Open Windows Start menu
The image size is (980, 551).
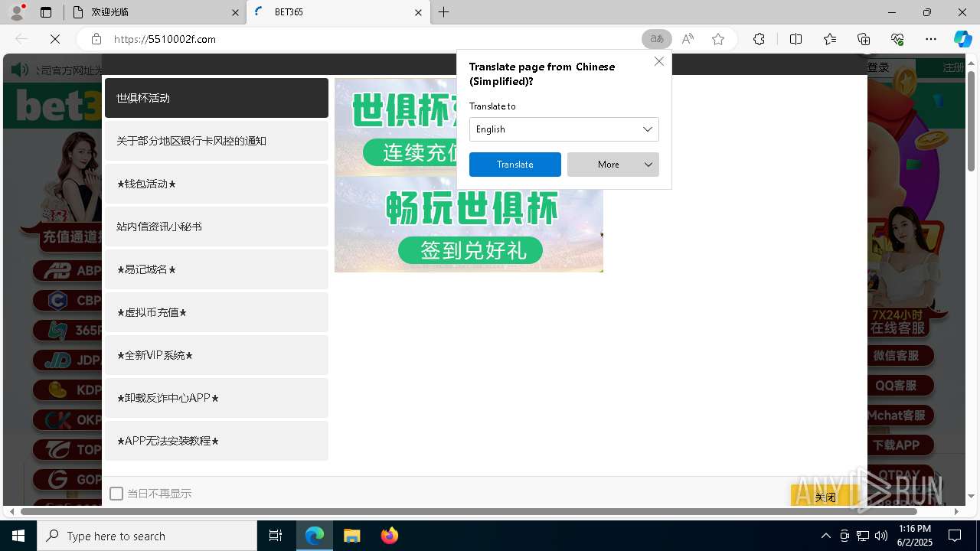18,536
